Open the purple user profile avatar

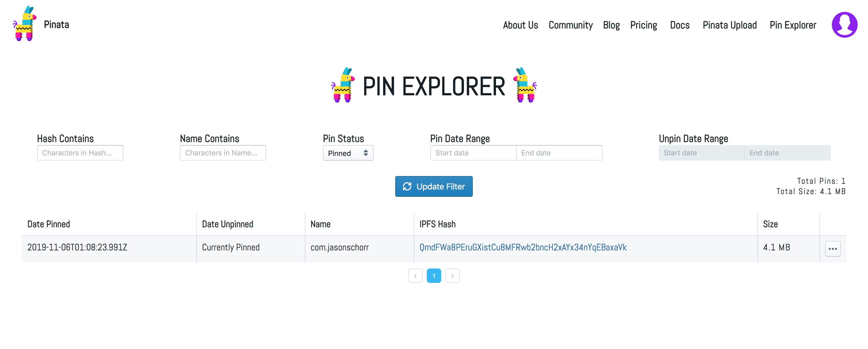pos(844,25)
